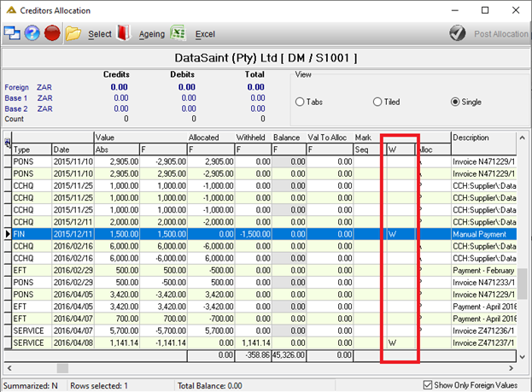This screenshot has height=392, width=532.
Task: Click the Ageing toolbar label
Action: (152, 34)
